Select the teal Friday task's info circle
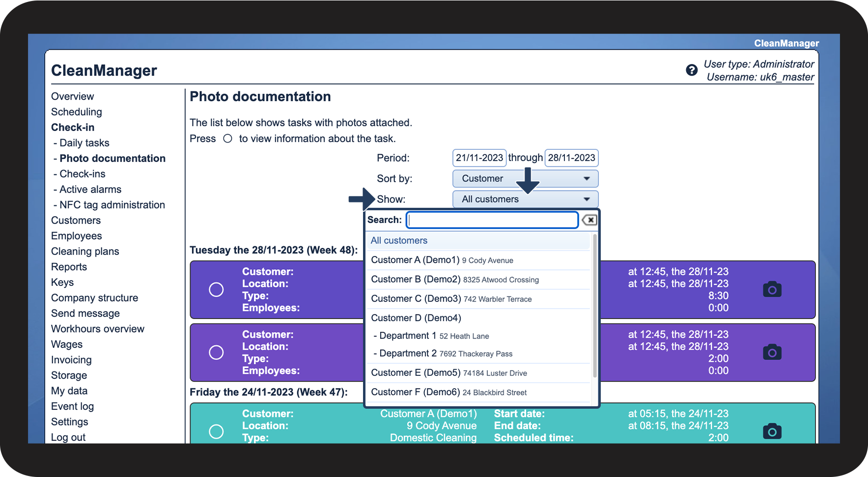The height and width of the screenshot is (477, 868). point(216,431)
